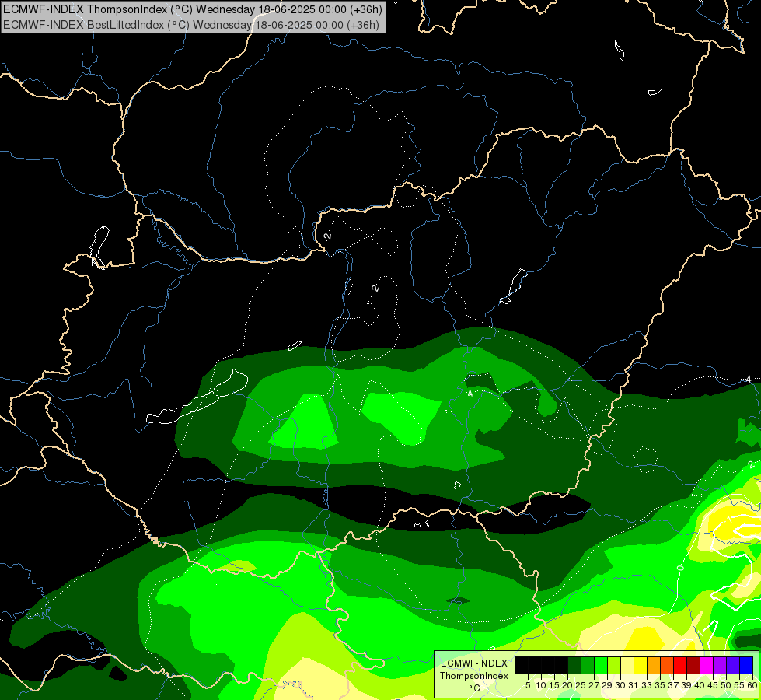This screenshot has width=761, height=700.
Task: Click the legend scale value 10
Action: point(541,685)
